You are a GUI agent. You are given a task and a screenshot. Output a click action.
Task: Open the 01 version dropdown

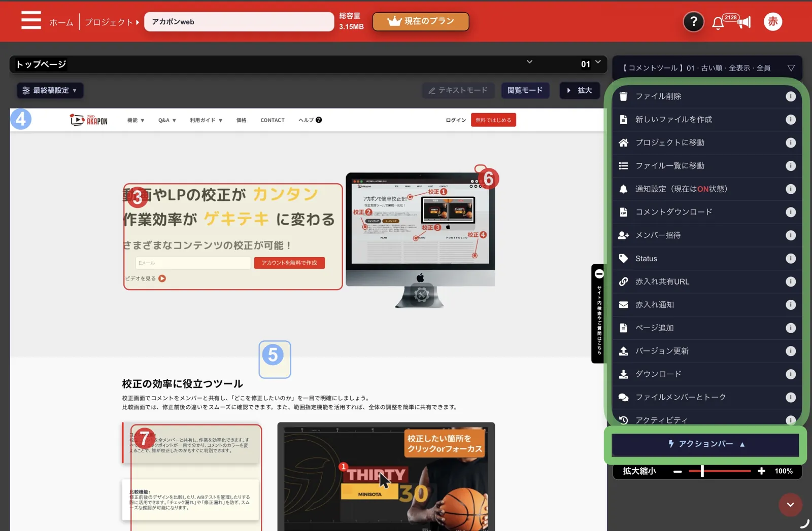[x=591, y=63]
